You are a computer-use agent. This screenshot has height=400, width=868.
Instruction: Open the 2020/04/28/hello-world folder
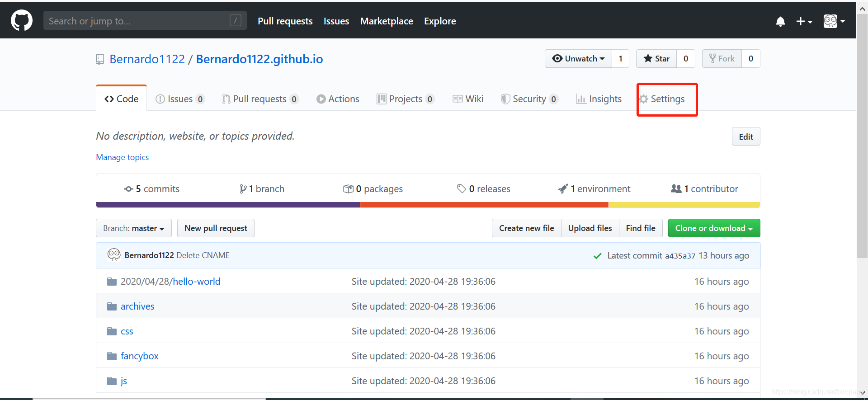click(x=170, y=282)
